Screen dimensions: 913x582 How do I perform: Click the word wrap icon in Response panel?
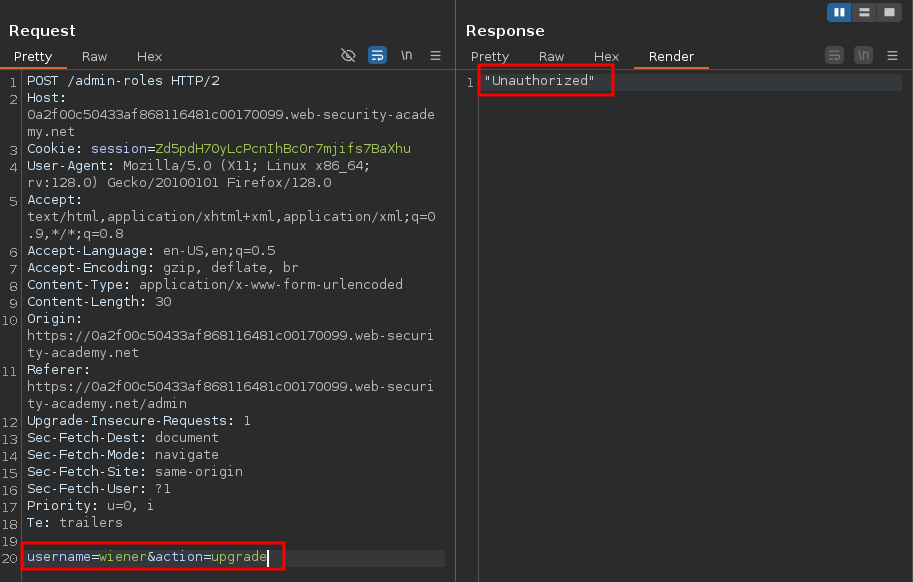click(x=834, y=56)
